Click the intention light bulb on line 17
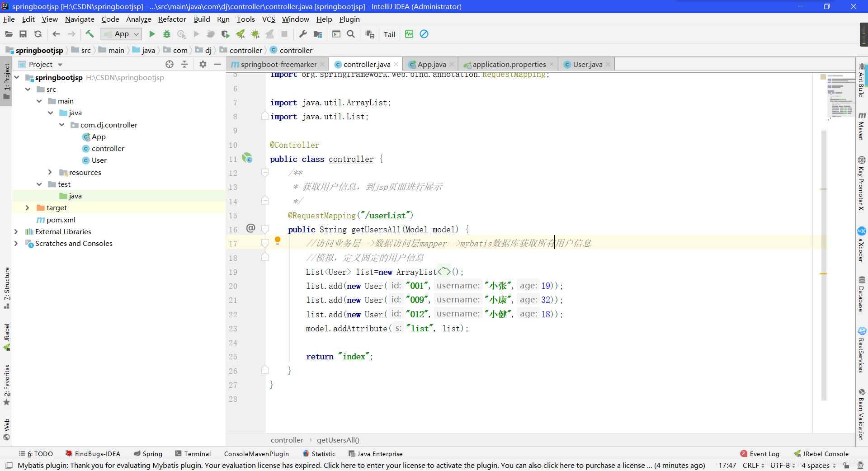The image size is (868, 471). pyautogui.click(x=278, y=240)
